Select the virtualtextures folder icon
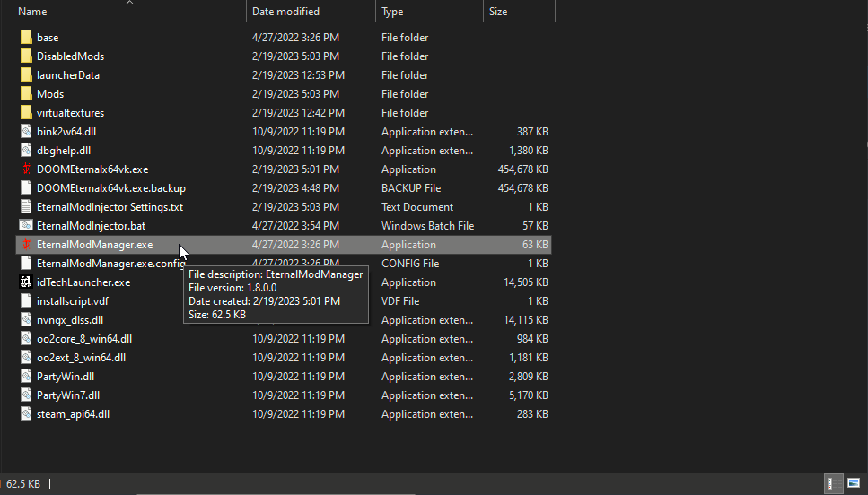The image size is (868, 495). click(25, 113)
